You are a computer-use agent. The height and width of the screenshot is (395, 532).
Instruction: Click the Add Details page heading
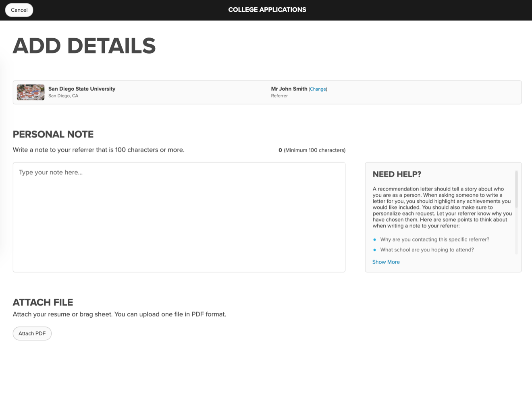pyautogui.click(x=84, y=46)
